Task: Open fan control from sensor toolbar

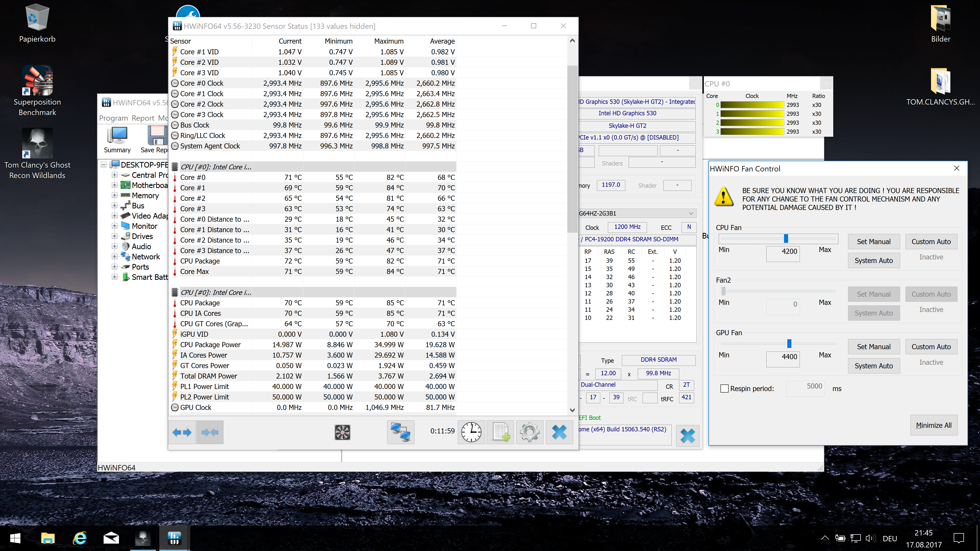Action: (x=342, y=432)
